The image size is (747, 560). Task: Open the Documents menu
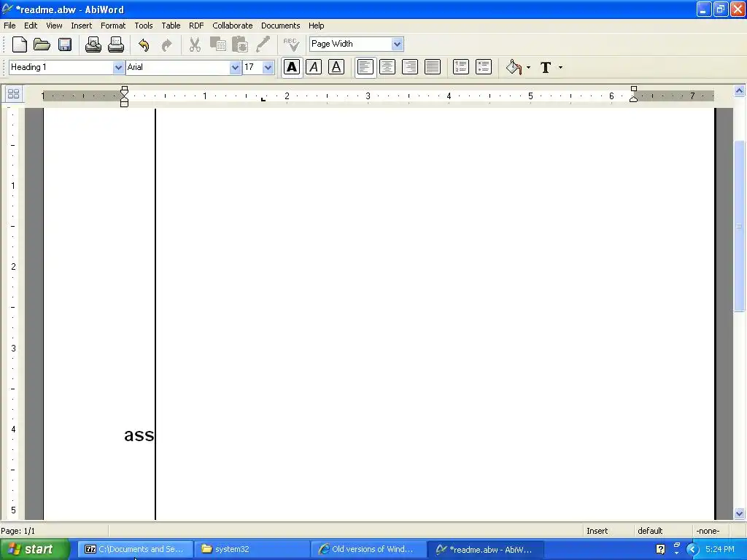[x=281, y=26]
